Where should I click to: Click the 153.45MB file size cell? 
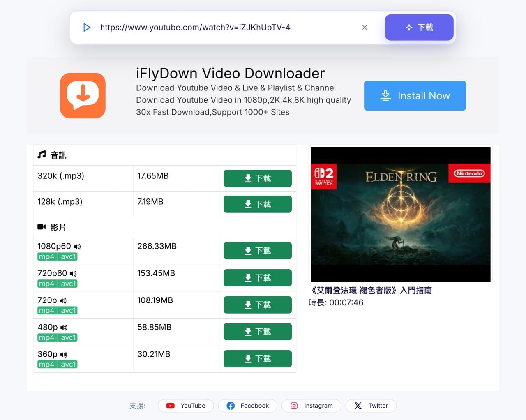point(176,278)
